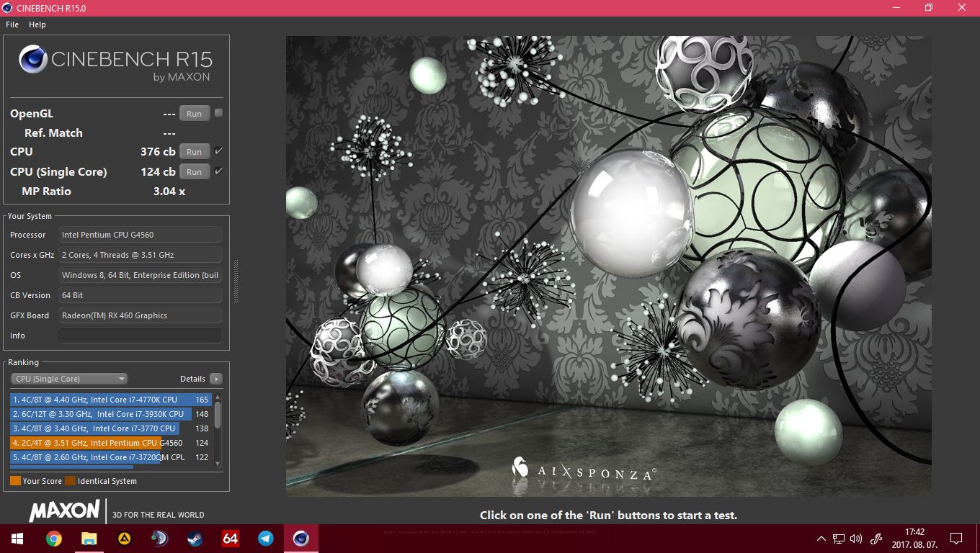Click the Cinebench taskbar icon

coord(300,539)
